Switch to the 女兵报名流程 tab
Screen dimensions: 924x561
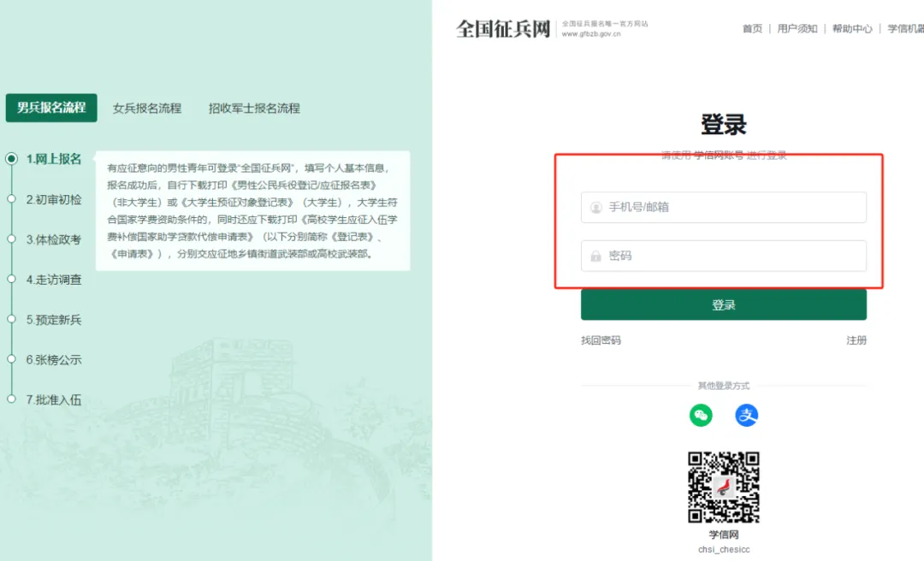click(x=147, y=109)
